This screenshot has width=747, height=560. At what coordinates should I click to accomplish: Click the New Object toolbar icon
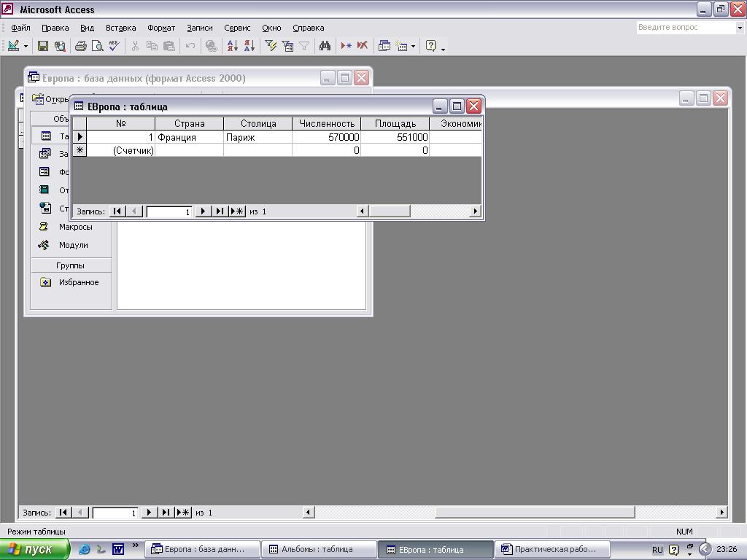(402, 46)
